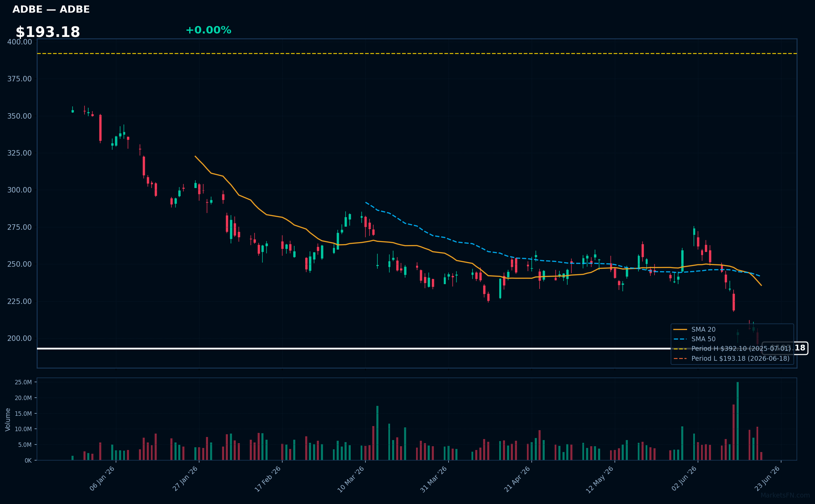Click the 375.00 price axis label
The image size is (815, 504).
pyautogui.click(x=20, y=79)
